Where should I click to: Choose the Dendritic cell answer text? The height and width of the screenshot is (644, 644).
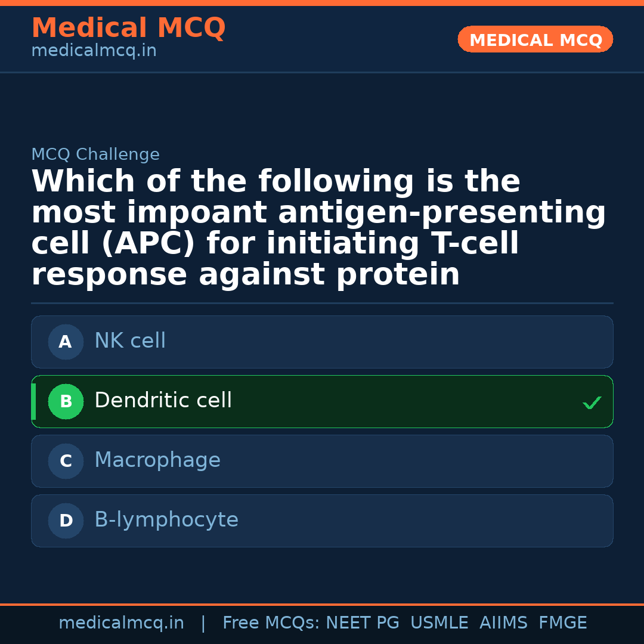click(163, 401)
